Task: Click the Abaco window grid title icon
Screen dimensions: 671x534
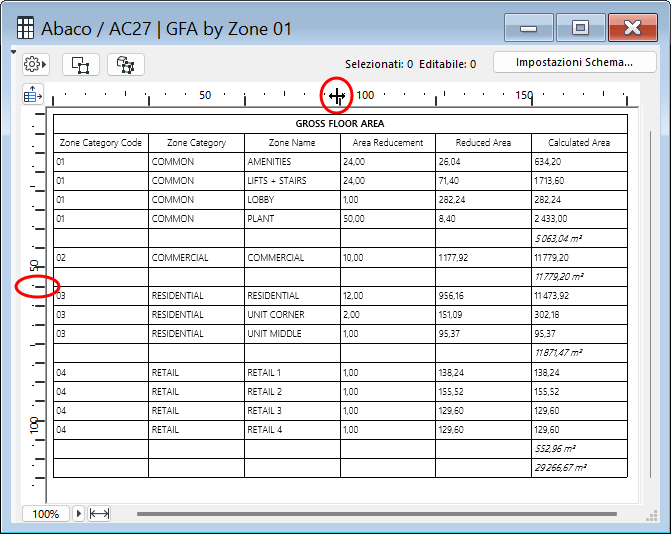Action: [x=25, y=28]
